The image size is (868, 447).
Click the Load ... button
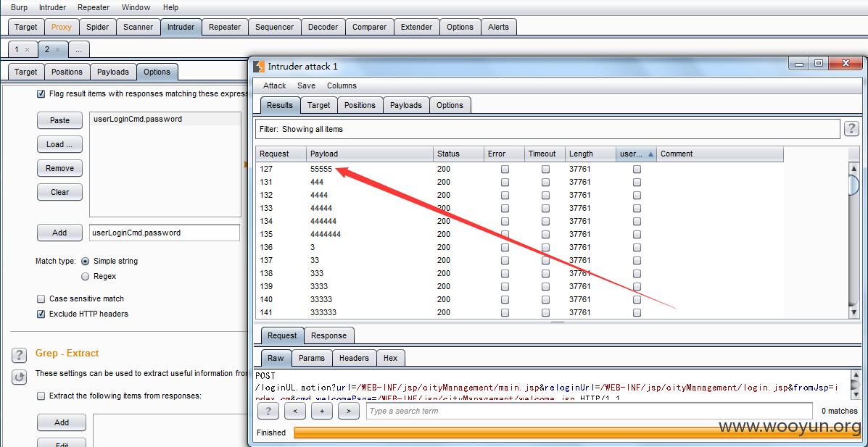[x=59, y=144]
